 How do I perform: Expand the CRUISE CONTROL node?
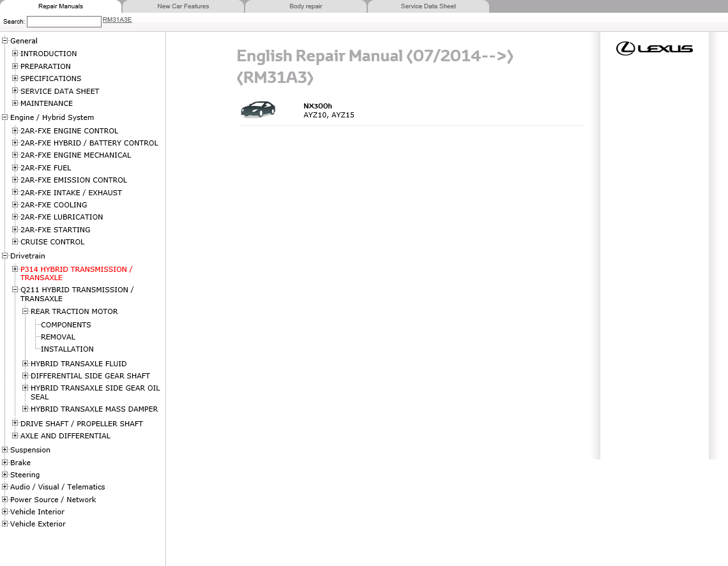pos(15,241)
